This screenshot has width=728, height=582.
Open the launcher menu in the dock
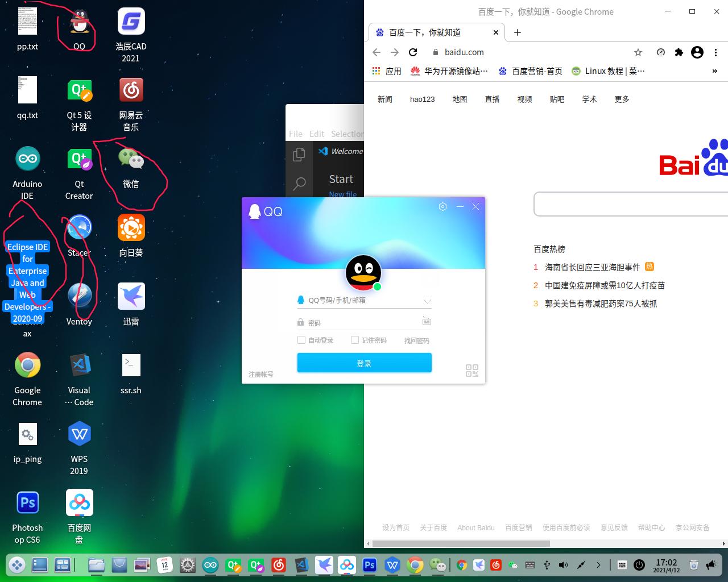pyautogui.click(x=17, y=565)
